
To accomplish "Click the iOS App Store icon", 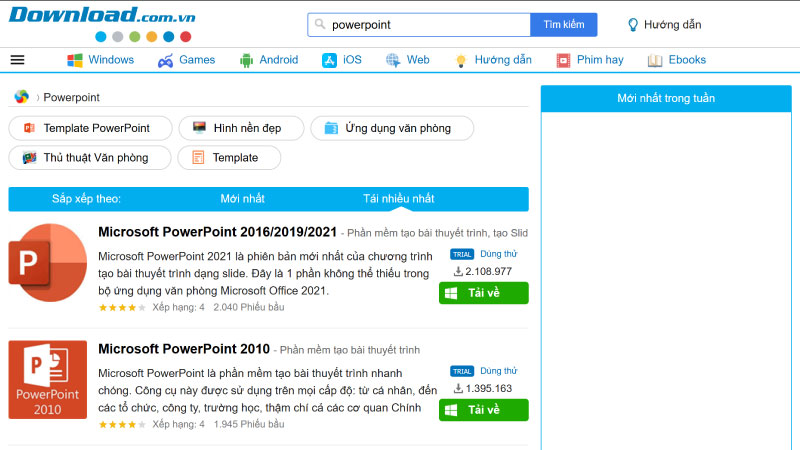I will pyautogui.click(x=330, y=60).
